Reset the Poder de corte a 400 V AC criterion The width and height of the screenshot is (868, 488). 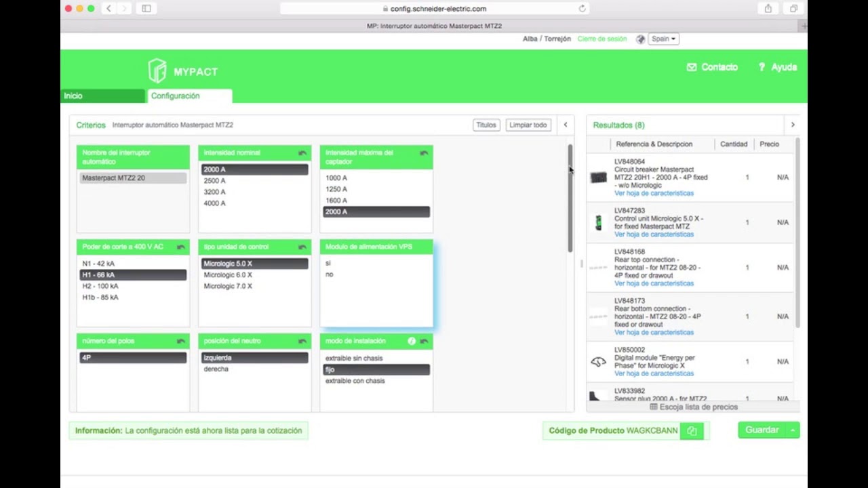click(181, 247)
